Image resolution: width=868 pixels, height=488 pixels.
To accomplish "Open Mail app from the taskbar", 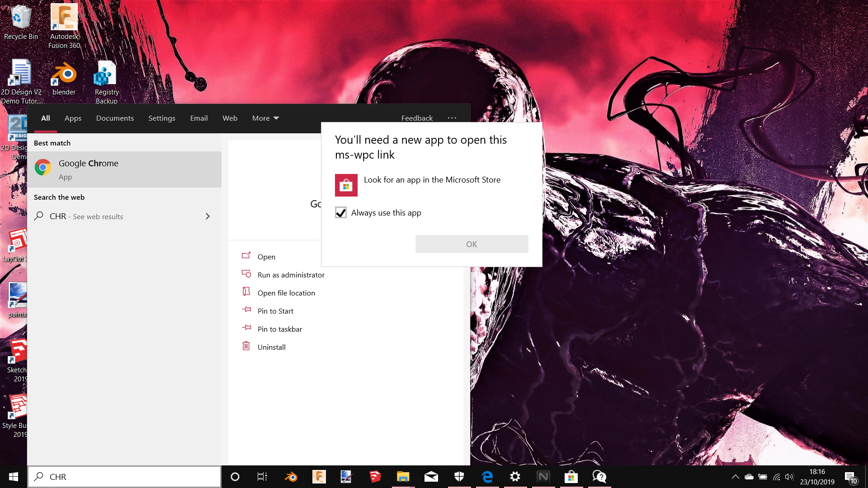I will coord(431,477).
